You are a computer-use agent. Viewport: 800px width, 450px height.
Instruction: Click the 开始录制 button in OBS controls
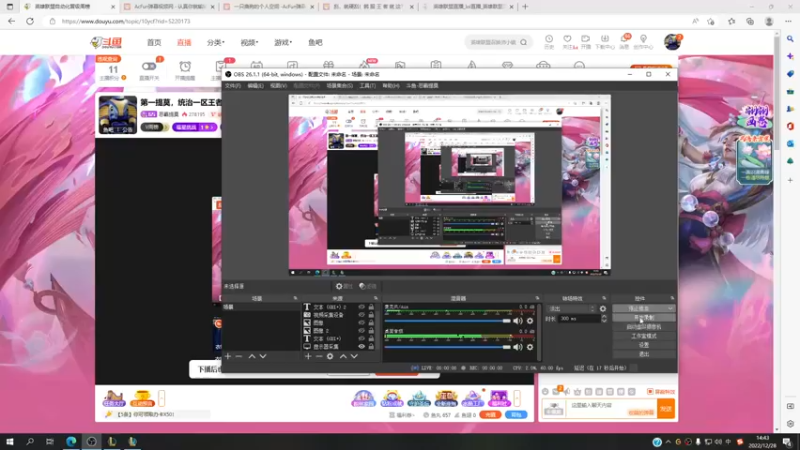pos(644,318)
